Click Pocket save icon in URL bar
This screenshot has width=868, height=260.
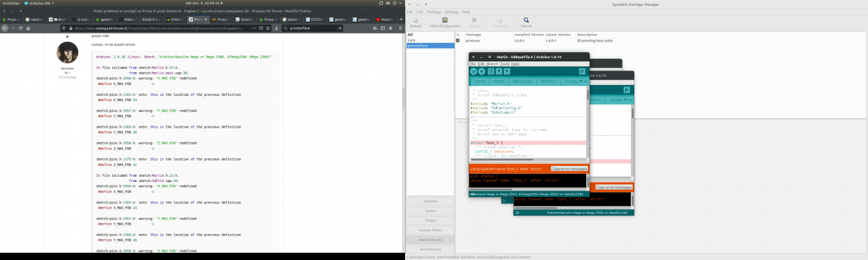tap(261, 28)
